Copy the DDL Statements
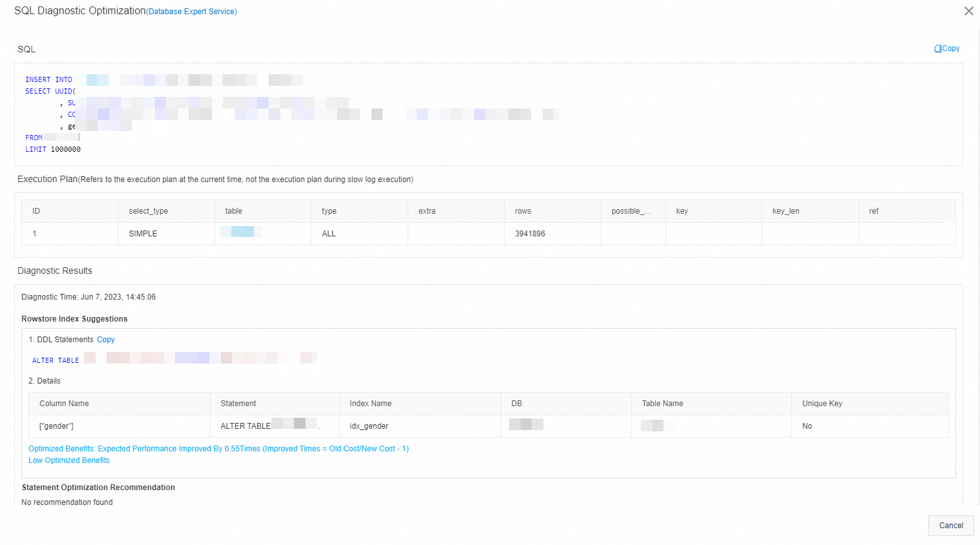Screen dimensions: 980x545 tap(106, 340)
